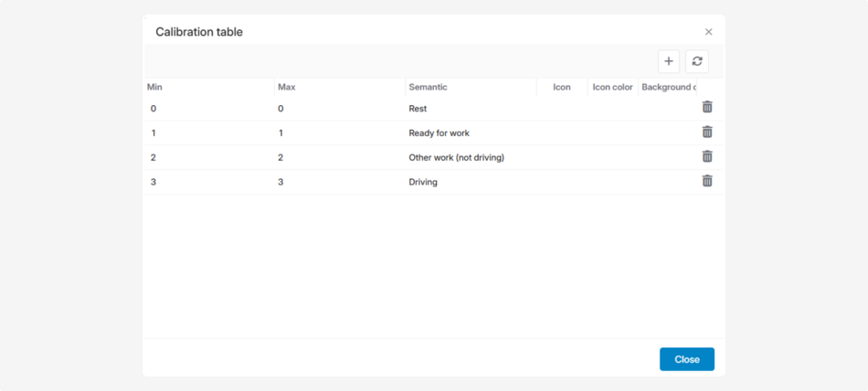The width and height of the screenshot is (868, 391).
Task: Delete the Ready for work row
Action: (x=707, y=132)
